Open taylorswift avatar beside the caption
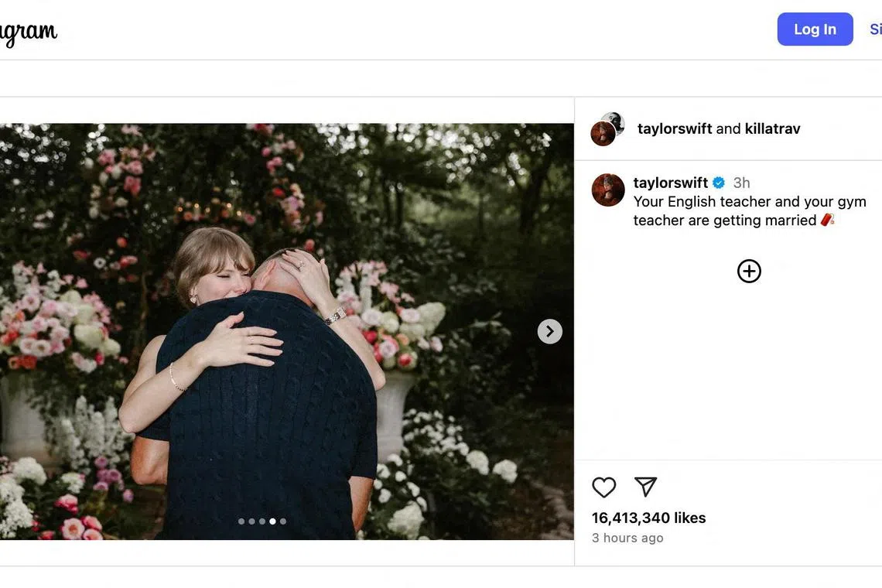 (608, 190)
